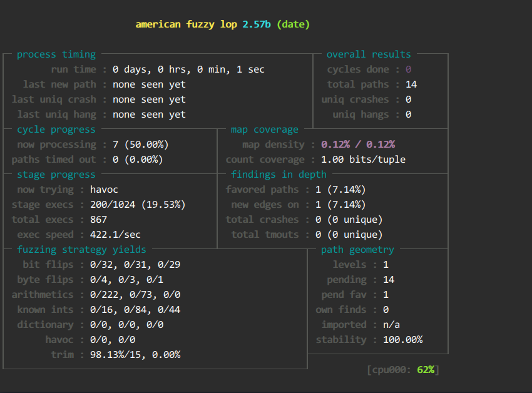
Task: Select the 'map coverage' section header
Action: coord(265,130)
